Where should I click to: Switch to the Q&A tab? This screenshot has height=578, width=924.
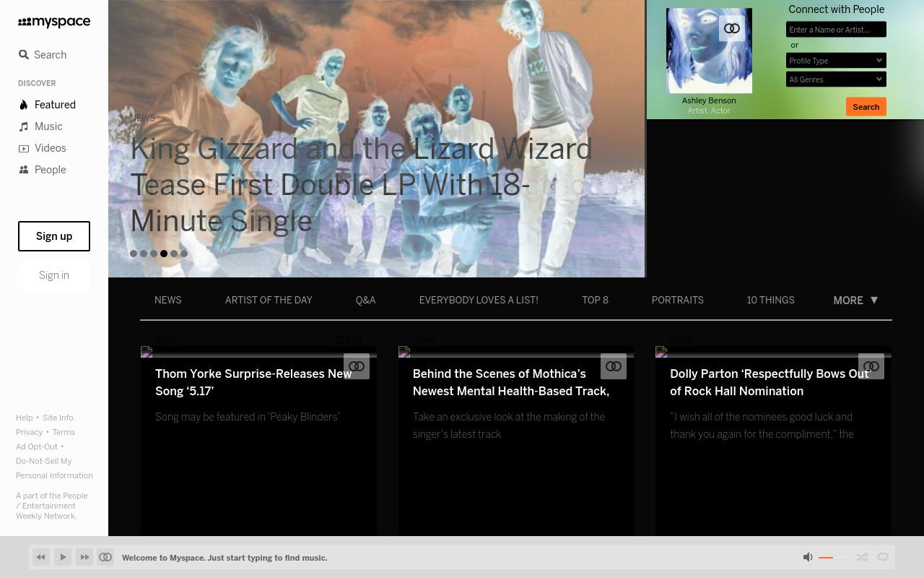point(366,301)
